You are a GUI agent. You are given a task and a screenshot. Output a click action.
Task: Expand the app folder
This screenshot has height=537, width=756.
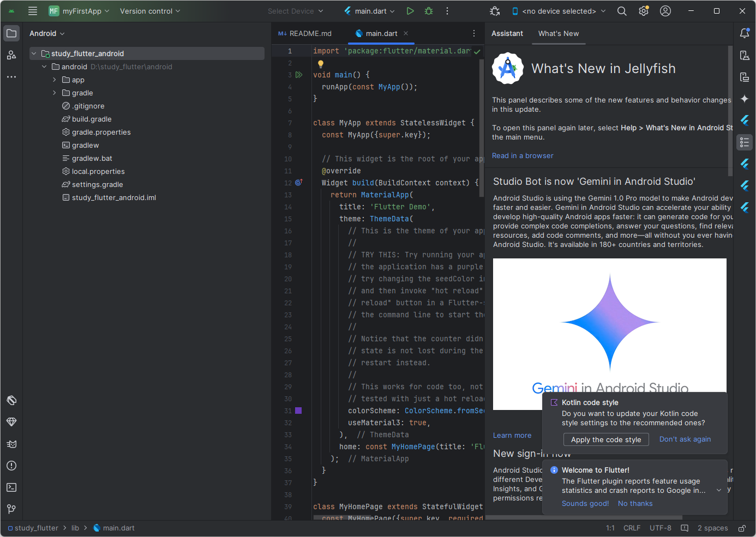[55, 80]
